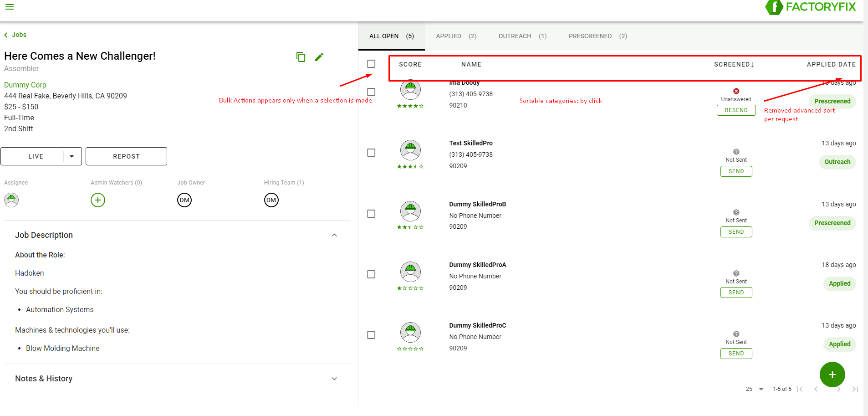
Task: Select the Dummy SkilledProA row checkbox
Action: click(x=371, y=274)
